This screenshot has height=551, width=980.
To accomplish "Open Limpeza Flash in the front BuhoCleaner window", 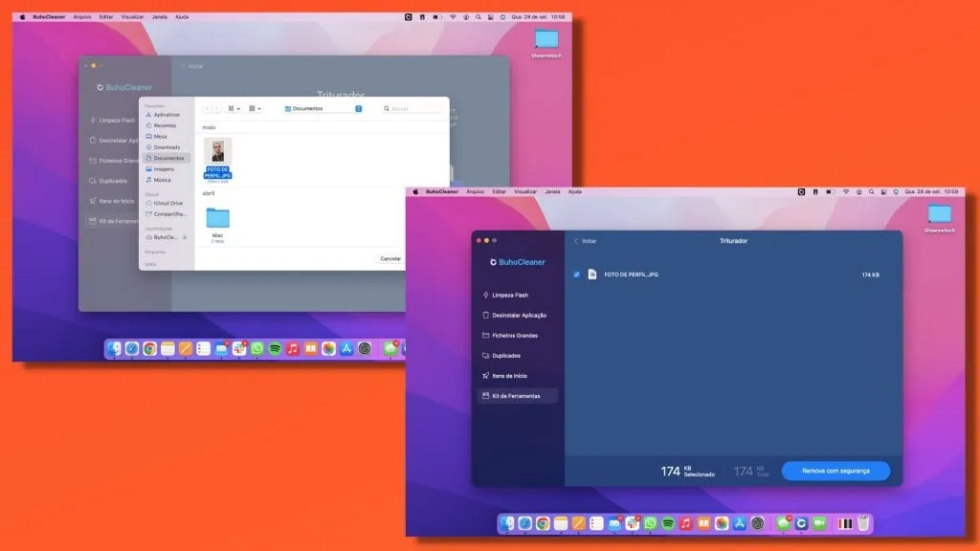I will 508,295.
